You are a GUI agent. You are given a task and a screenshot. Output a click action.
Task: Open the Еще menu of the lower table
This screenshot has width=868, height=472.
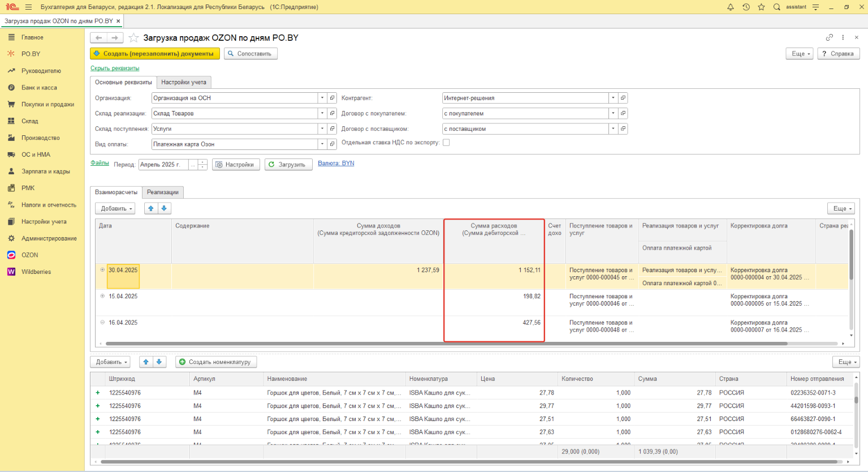(846, 362)
